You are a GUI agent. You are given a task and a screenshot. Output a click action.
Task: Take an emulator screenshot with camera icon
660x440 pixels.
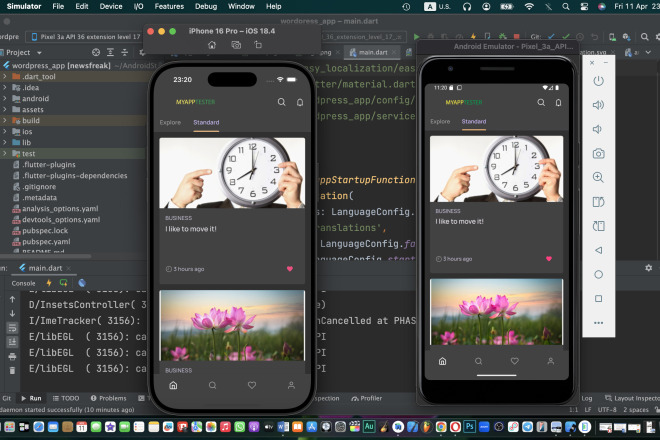[x=598, y=153]
